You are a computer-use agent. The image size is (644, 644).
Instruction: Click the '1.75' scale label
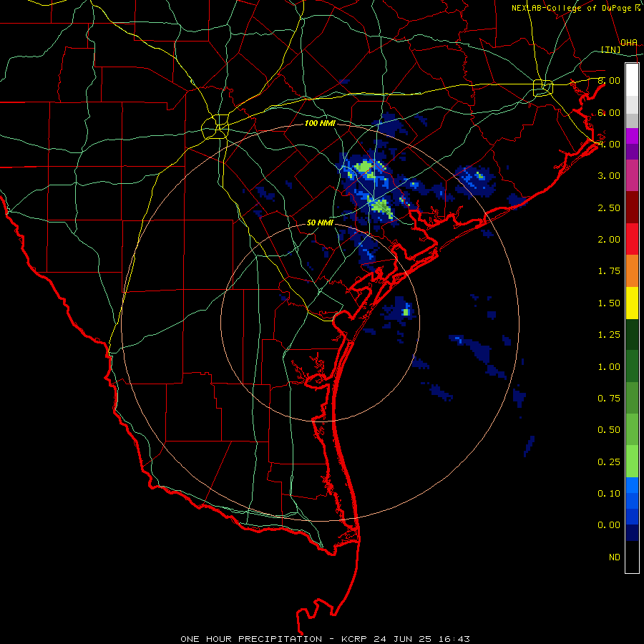tap(609, 271)
